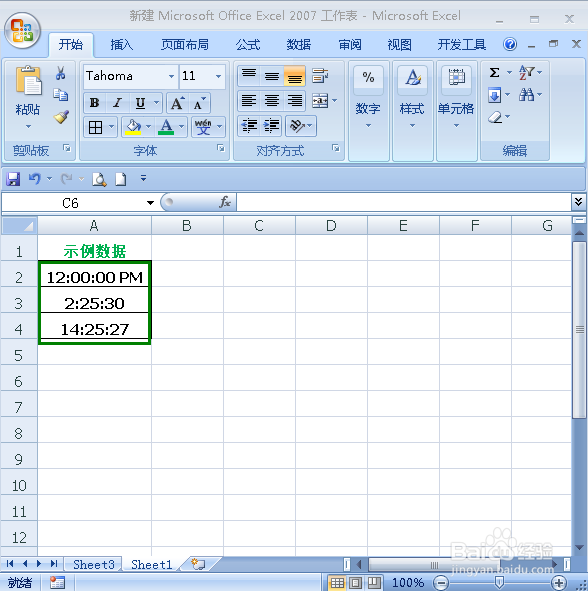Apply green font color

(x=166, y=127)
